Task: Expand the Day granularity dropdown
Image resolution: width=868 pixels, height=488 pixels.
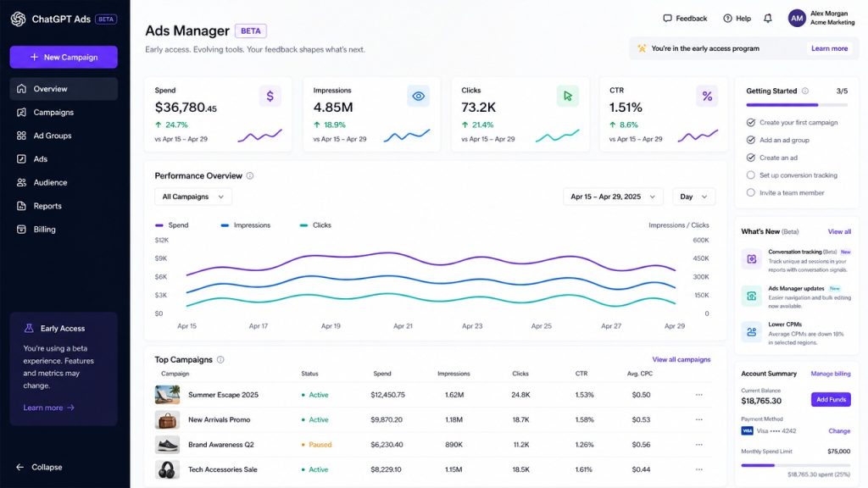Action: [693, 197]
